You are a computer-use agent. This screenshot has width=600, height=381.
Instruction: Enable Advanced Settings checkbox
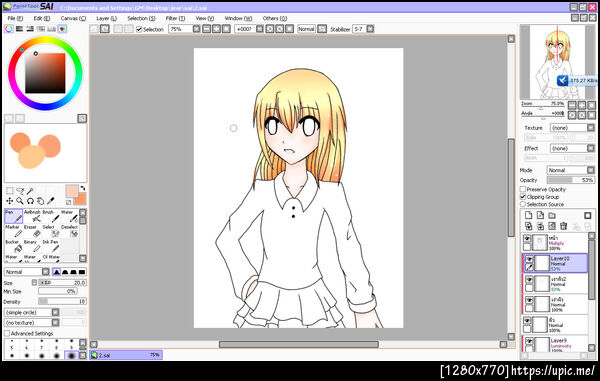coord(7,333)
